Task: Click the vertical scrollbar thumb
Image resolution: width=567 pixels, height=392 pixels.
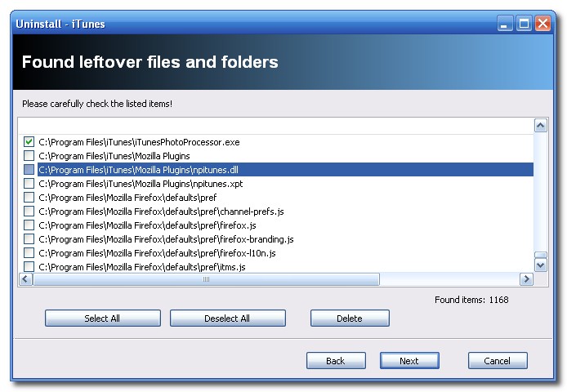Action: click(541, 255)
